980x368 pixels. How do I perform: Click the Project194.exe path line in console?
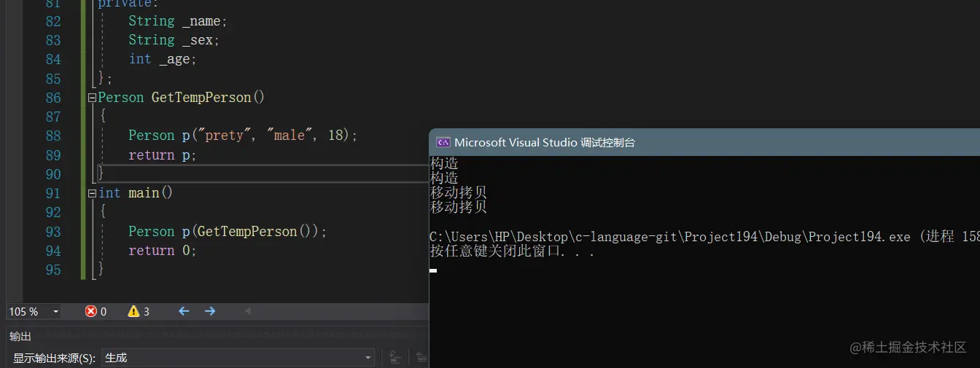click(704, 237)
